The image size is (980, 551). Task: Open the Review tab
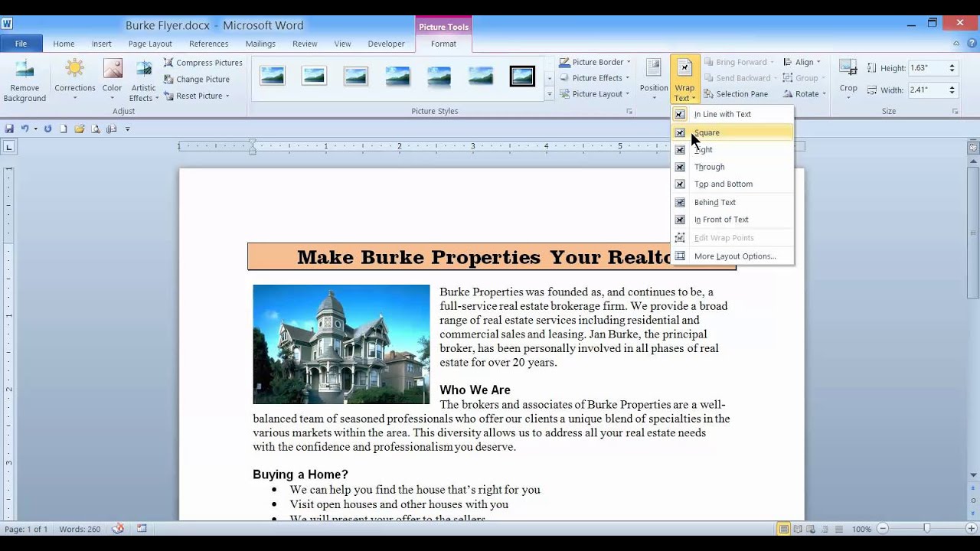[x=304, y=44]
